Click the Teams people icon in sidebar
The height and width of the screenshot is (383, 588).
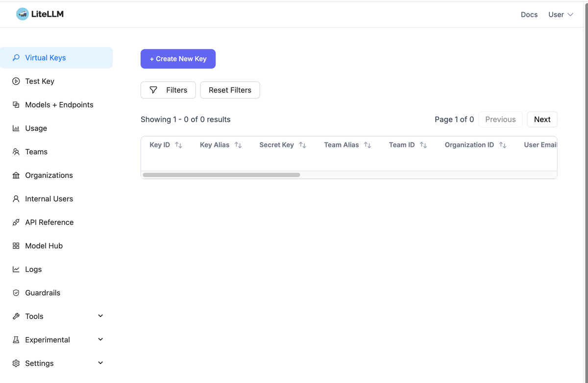(x=15, y=151)
